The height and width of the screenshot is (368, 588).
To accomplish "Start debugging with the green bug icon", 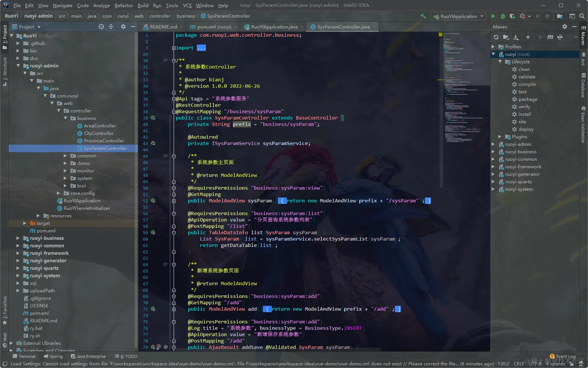I will (x=503, y=16).
